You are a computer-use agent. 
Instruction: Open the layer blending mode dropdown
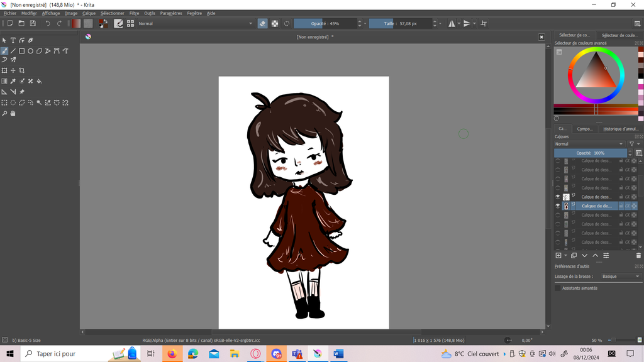(590, 144)
